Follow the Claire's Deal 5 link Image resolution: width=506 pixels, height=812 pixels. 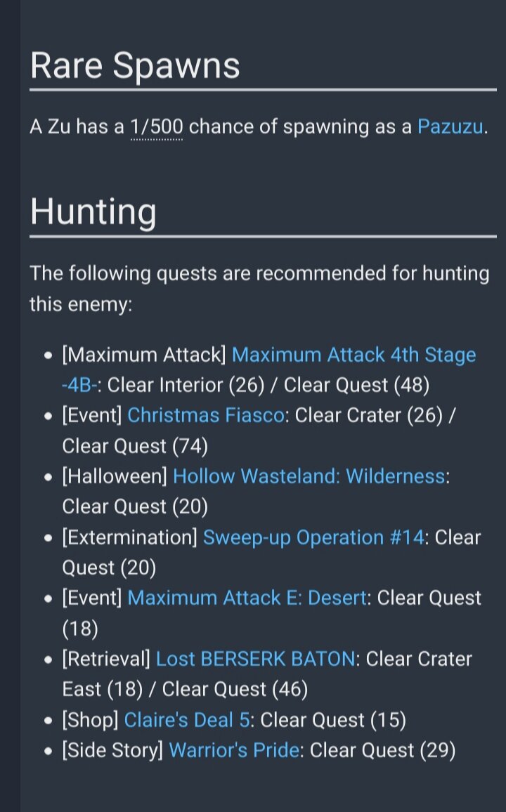click(x=187, y=721)
